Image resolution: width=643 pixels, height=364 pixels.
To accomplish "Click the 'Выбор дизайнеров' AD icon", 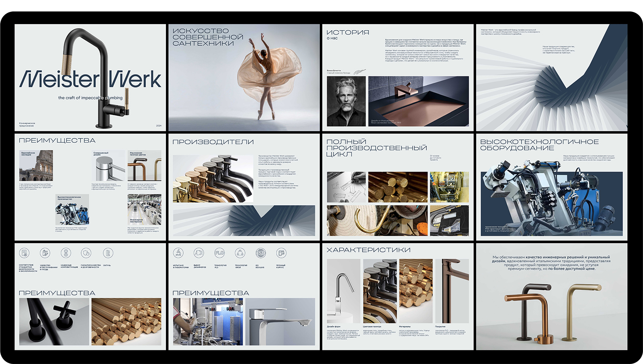I will point(199,253).
